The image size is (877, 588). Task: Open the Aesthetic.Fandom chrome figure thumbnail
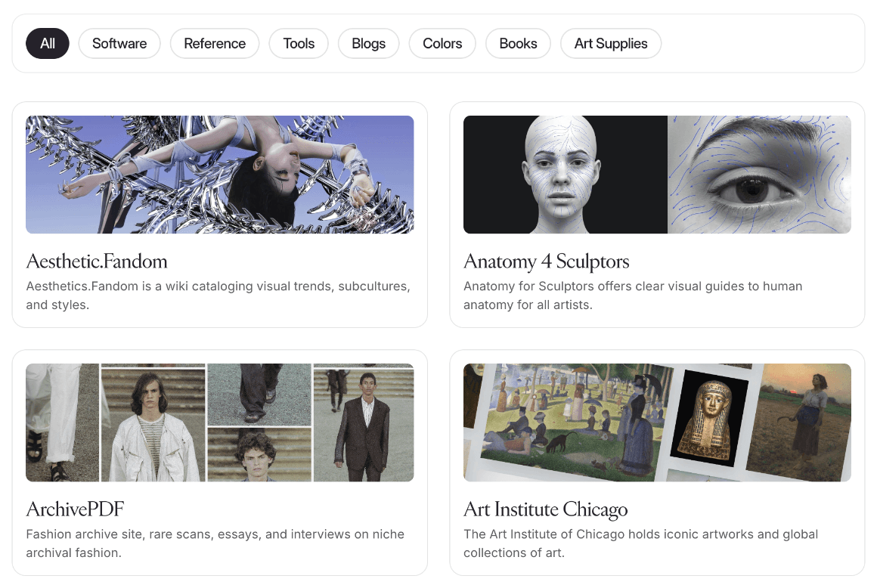(x=220, y=175)
